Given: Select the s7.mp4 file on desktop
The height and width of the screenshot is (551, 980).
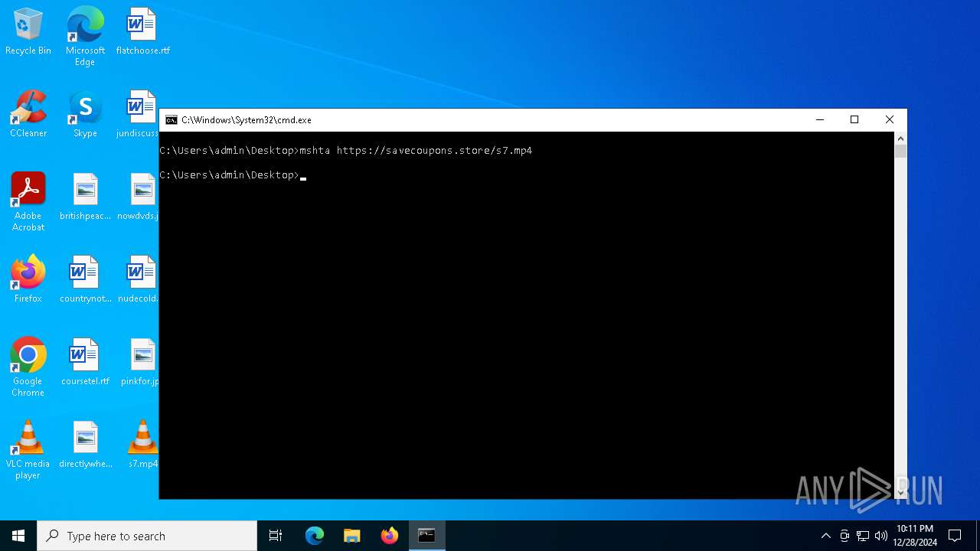Looking at the screenshot, I should [142, 445].
